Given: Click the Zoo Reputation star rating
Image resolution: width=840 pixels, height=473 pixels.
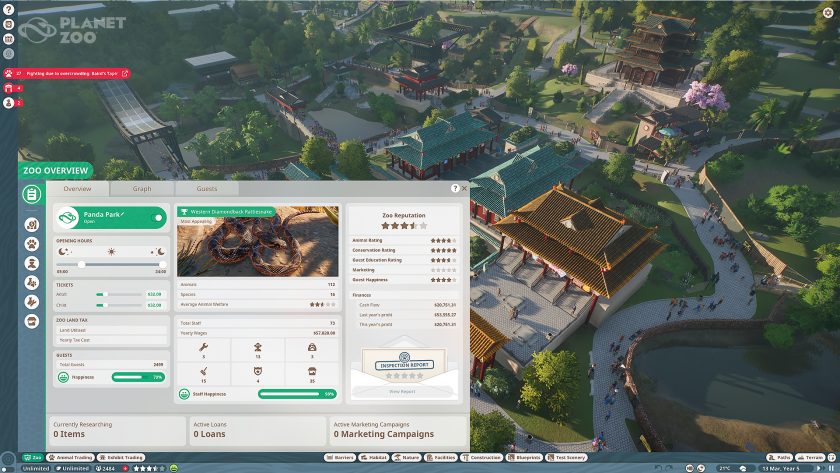Looking at the screenshot, I should 404,226.
